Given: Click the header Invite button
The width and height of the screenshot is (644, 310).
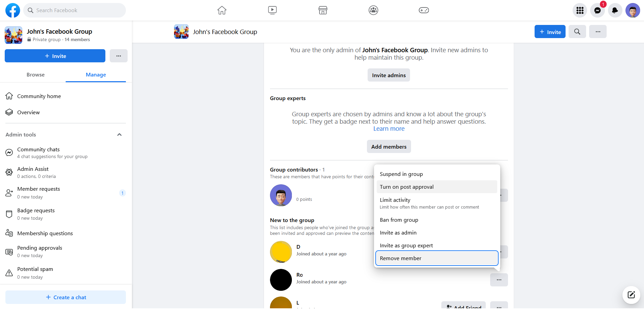Looking at the screenshot, I should (550, 32).
